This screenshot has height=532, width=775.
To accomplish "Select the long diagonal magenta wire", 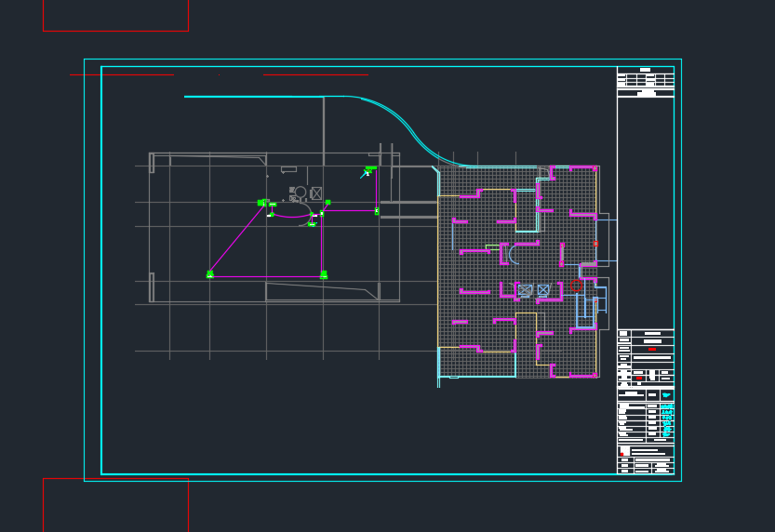I will click(236, 239).
